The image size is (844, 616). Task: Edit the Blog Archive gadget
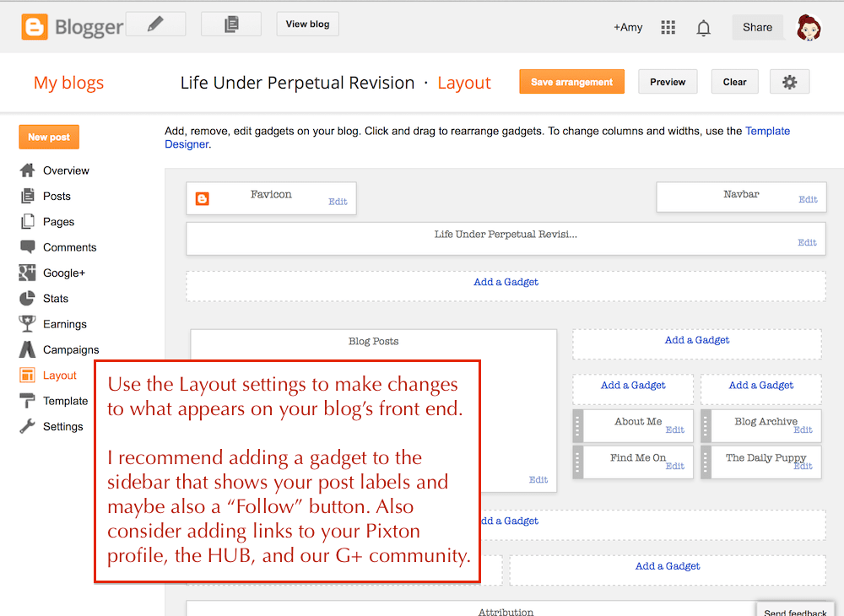[803, 430]
